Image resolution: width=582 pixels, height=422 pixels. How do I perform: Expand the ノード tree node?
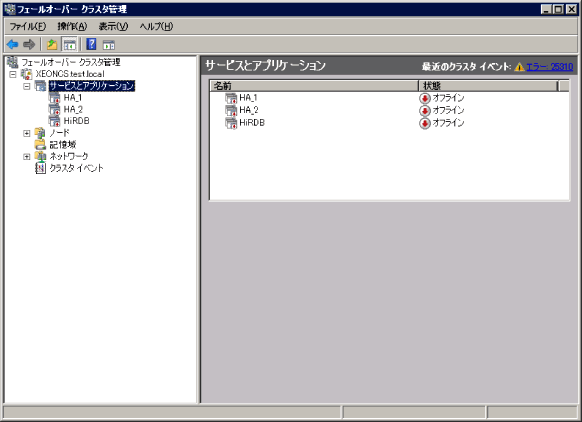(27, 133)
